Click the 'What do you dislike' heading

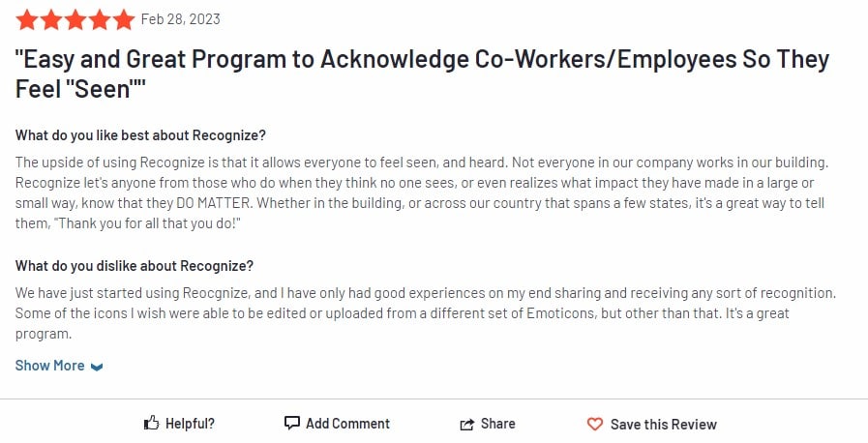[134, 266]
